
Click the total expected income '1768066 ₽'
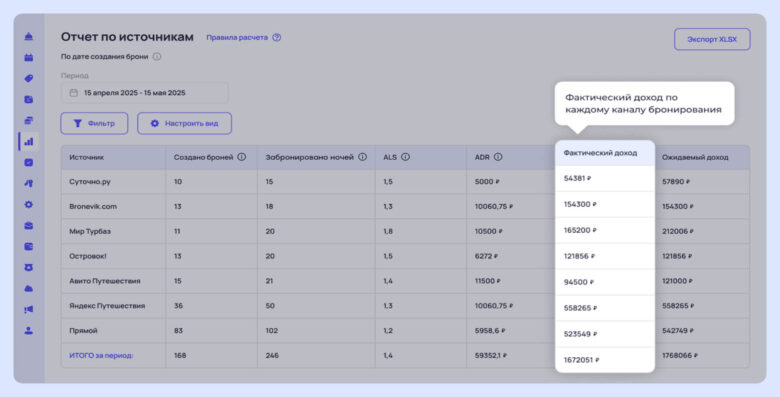[680, 356]
